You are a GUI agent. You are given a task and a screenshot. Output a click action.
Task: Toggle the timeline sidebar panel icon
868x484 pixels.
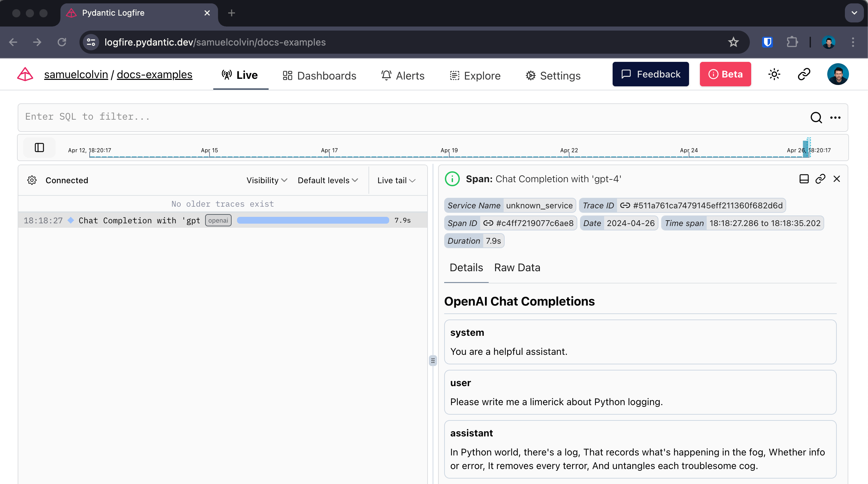point(39,147)
